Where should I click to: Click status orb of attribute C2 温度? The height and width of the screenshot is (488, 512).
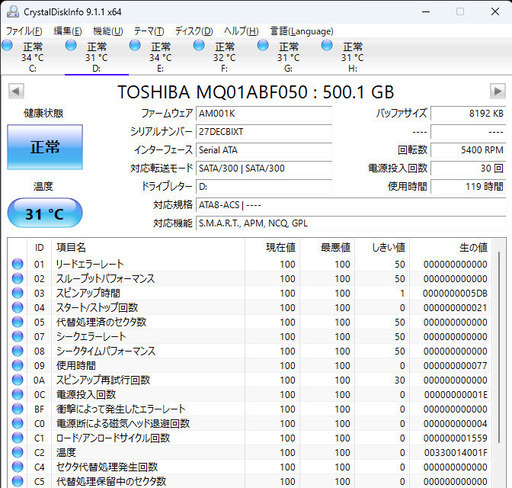click(x=18, y=452)
